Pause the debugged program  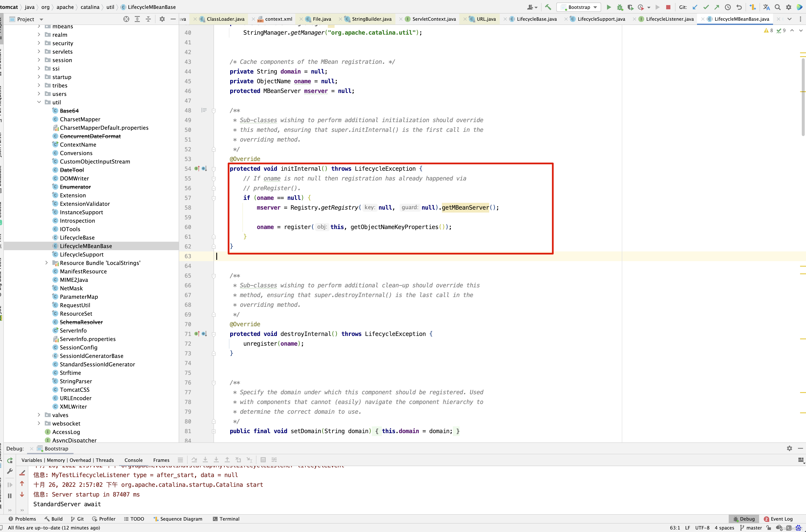10,496
